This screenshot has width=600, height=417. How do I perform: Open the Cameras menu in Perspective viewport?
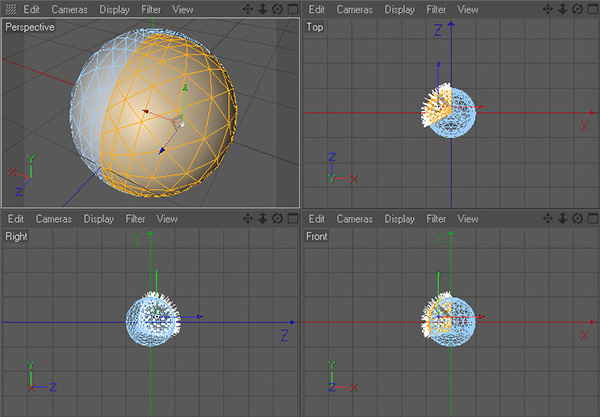(69, 9)
